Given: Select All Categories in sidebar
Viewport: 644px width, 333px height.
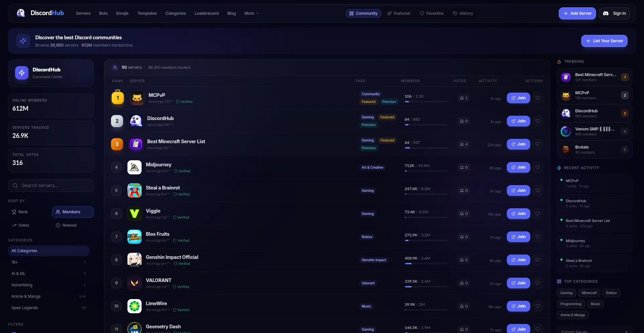Looking at the screenshot, I should click(49, 251).
